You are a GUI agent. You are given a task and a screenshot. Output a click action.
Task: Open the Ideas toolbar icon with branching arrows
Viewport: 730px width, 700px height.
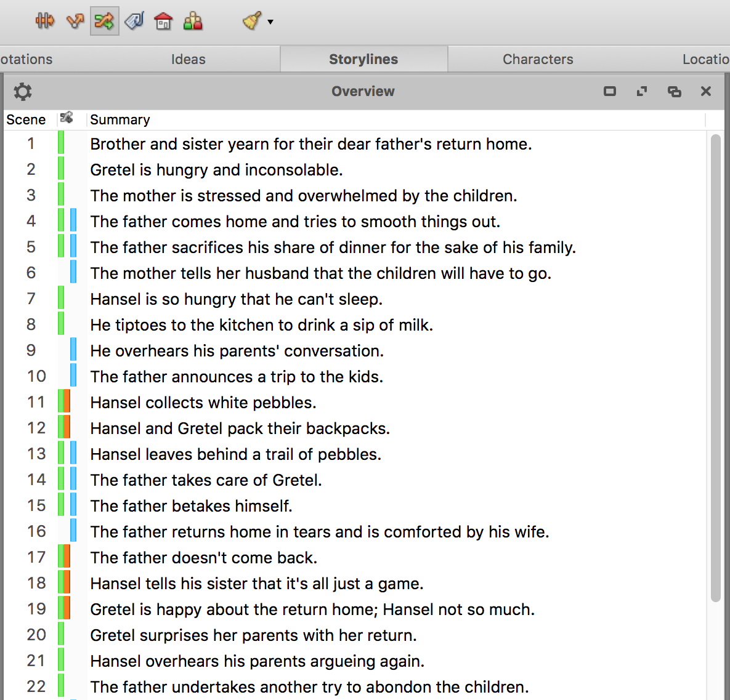(x=75, y=21)
